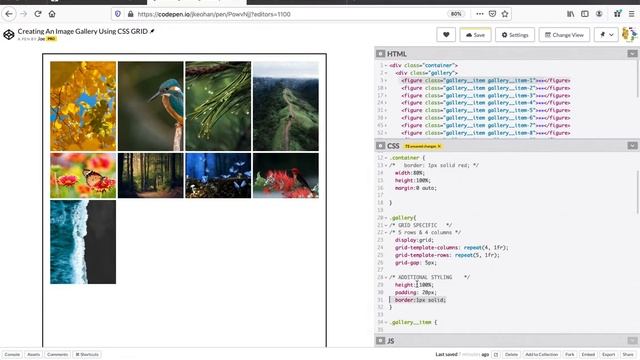Click the site security padlock icon
640x360 pixels.
pos(130,14)
